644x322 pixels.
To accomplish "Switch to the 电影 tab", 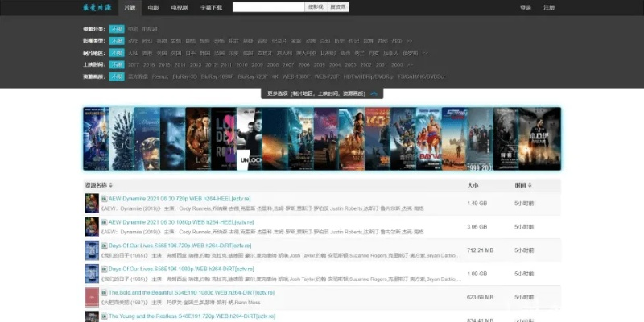I will pyautogui.click(x=153, y=8).
